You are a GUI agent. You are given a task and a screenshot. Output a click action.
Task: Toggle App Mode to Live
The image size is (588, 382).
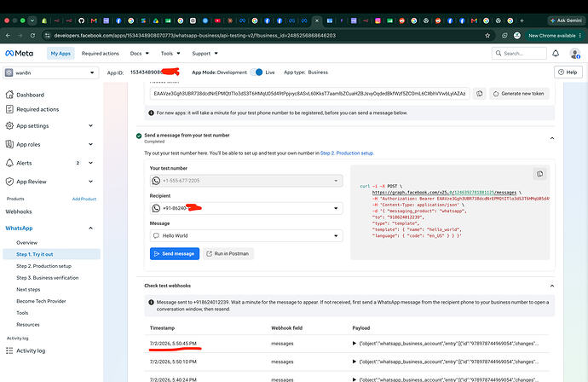[257, 72]
